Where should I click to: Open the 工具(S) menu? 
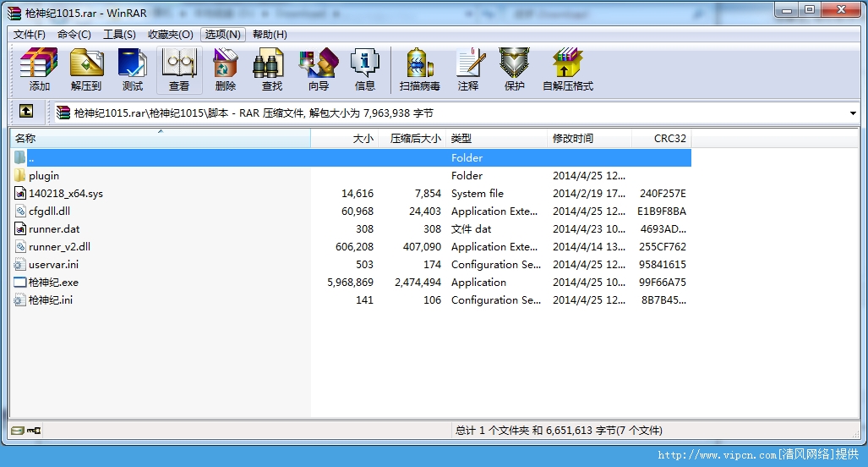click(119, 35)
